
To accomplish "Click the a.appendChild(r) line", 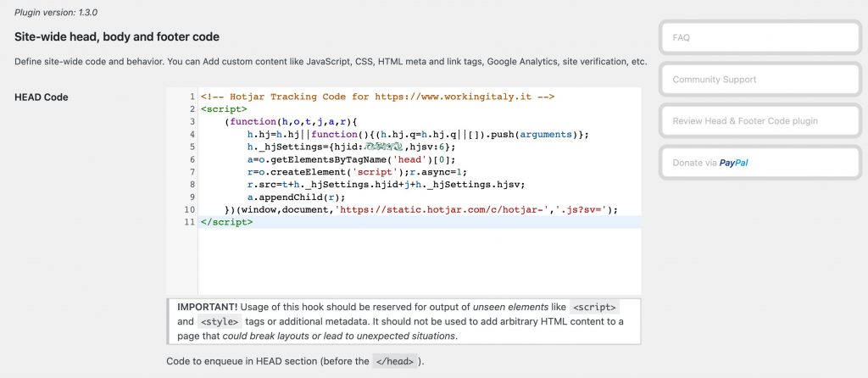I will tap(297, 197).
